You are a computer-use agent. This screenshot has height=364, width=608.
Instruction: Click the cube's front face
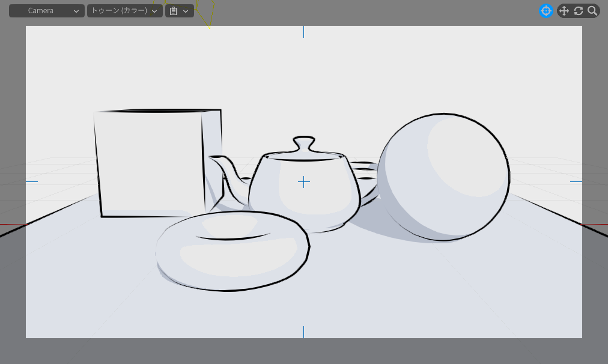150,162
